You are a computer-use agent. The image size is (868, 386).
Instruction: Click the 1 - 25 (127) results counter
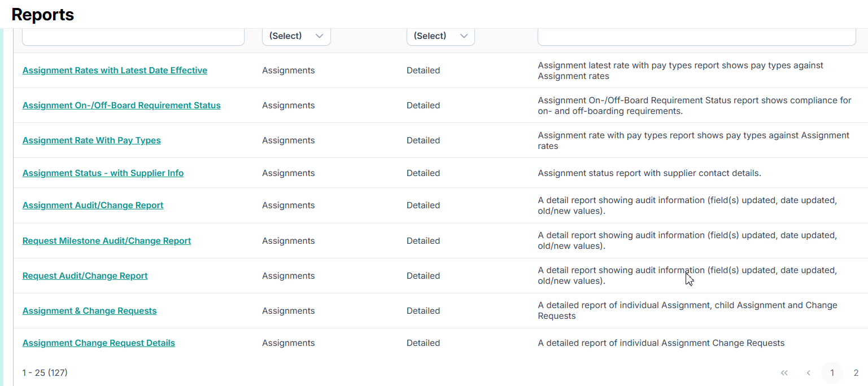45,372
